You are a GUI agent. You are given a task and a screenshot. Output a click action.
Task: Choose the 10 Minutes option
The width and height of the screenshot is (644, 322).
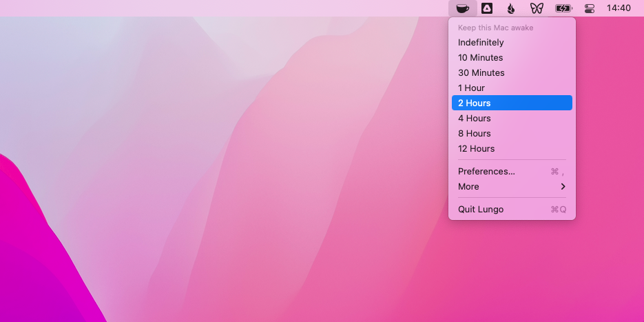click(x=512, y=57)
